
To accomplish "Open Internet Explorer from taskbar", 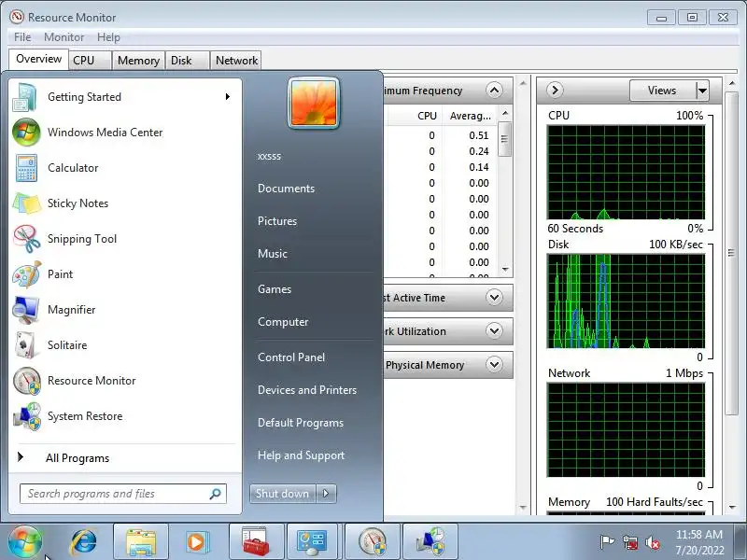I will (x=83, y=542).
